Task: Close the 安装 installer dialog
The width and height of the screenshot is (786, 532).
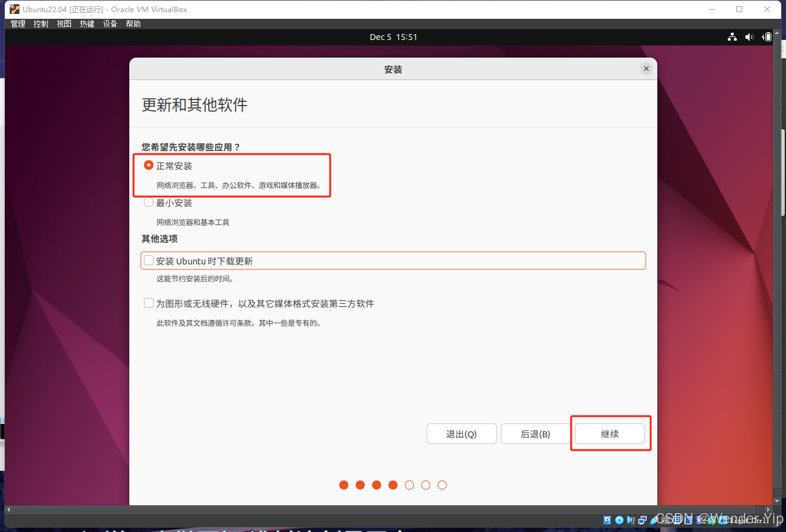Action: coord(646,69)
